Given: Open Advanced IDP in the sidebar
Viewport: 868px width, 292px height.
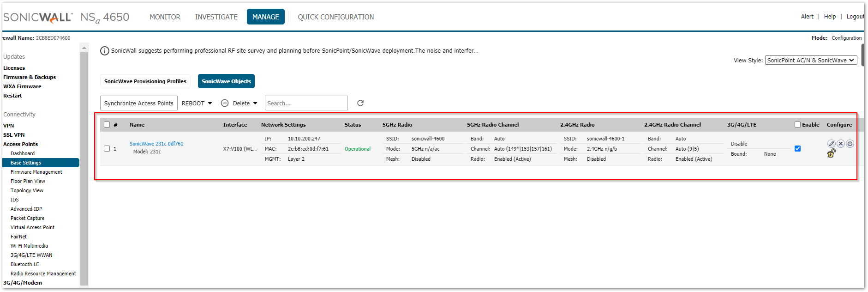Looking at the screenshot, I should 26,209.
